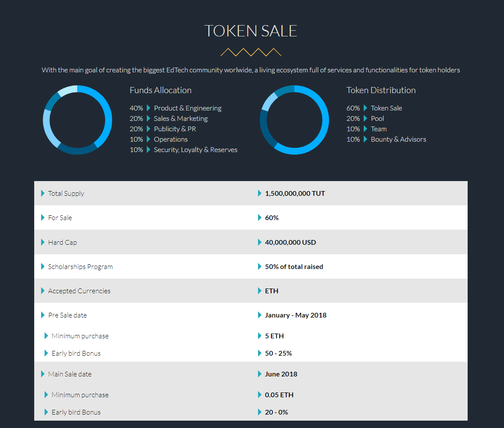Screen dimensions: 504x428
Task: Click the arrow icon beside Token Sale
Action: [x=365, y=108]
